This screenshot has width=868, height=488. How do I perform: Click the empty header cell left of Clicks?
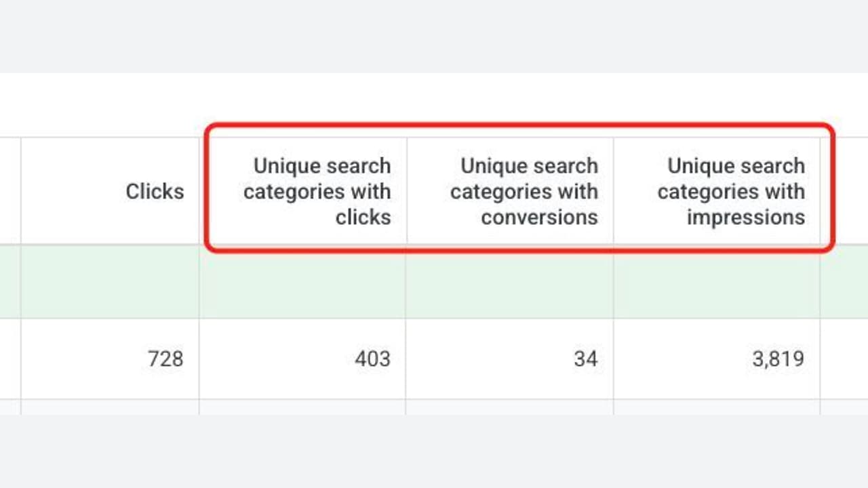pos(10,191)
